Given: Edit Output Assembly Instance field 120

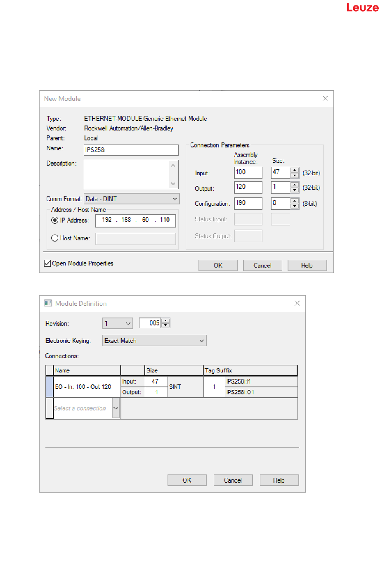Looking at the screenshot, I should point(248,187).
